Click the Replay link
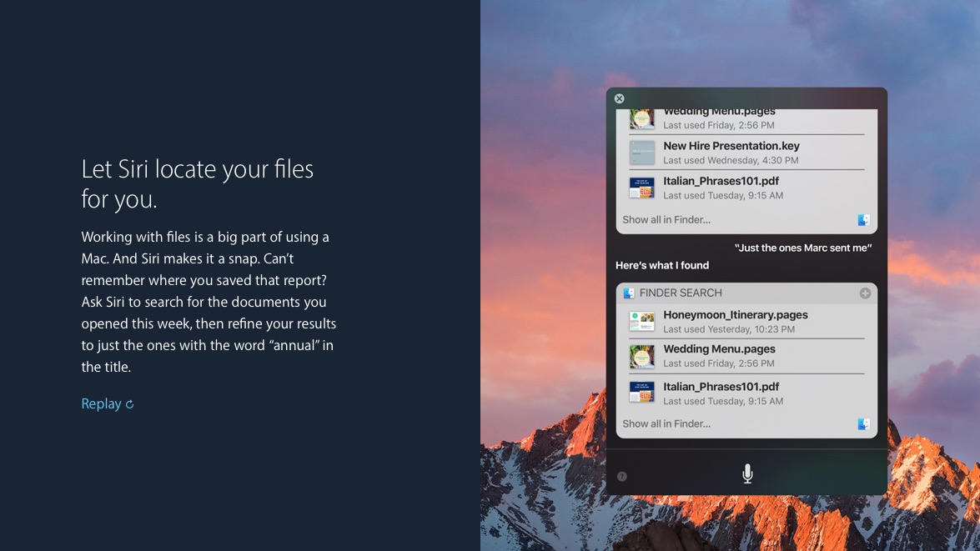The width and height of the screenshot is (980, 551). click(101, 404)
